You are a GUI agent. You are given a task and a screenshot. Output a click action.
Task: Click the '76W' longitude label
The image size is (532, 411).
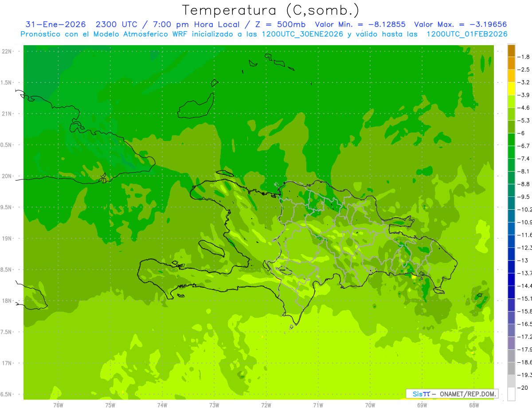pos(58,405)
